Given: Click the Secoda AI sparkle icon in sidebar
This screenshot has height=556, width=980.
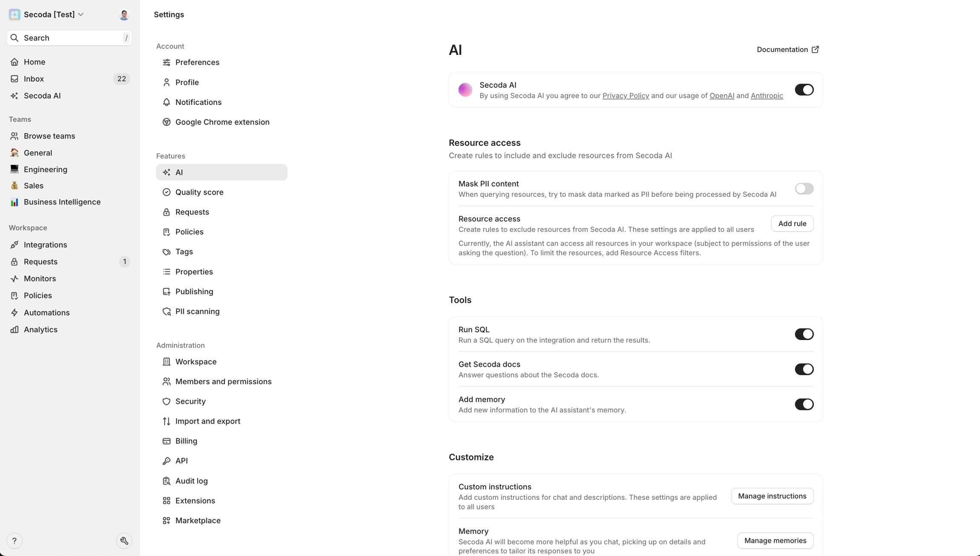Looking at the screenshot, I should point(14,96).
